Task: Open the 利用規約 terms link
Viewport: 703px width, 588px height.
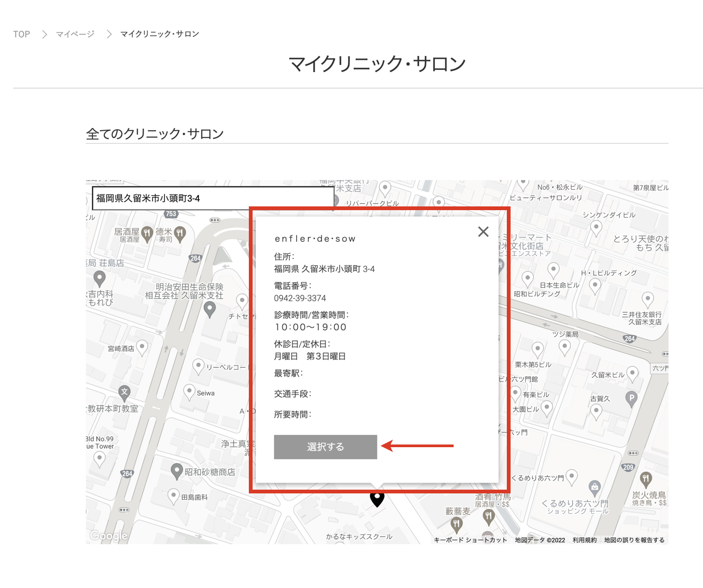Action: 584,540
